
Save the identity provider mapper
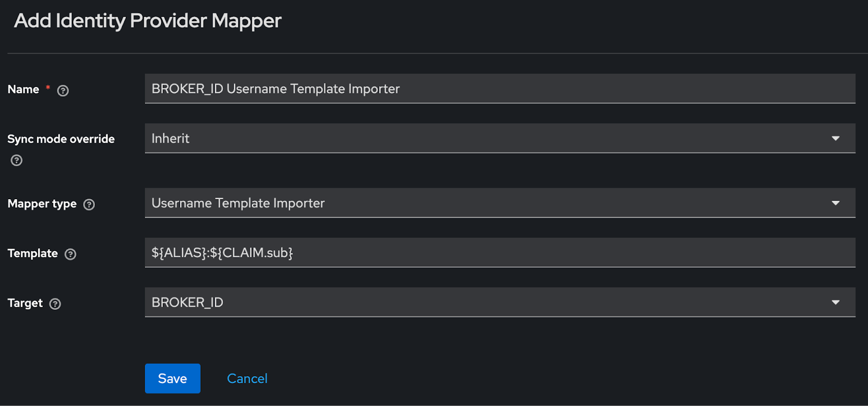(173, 378)
